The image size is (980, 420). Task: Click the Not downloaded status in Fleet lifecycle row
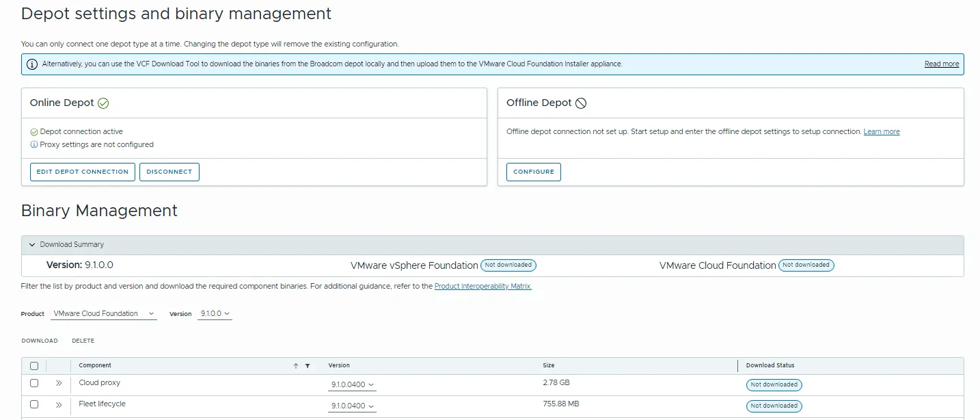tap(774, 406)
